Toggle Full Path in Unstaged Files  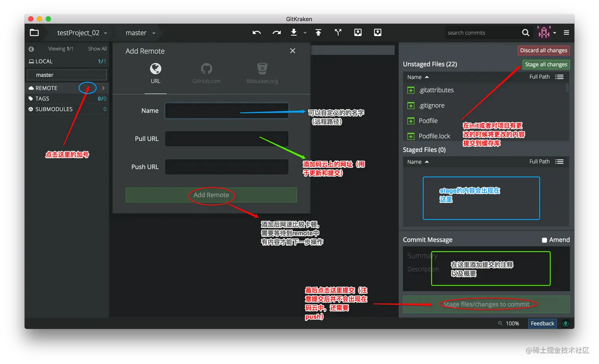(x=539, y=77)
